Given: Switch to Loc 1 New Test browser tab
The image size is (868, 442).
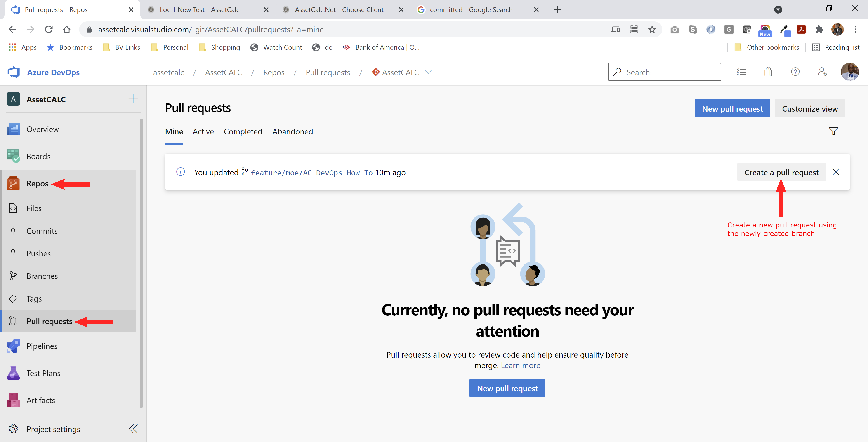Looking at the screenshot, I should (x=208, y=9).
